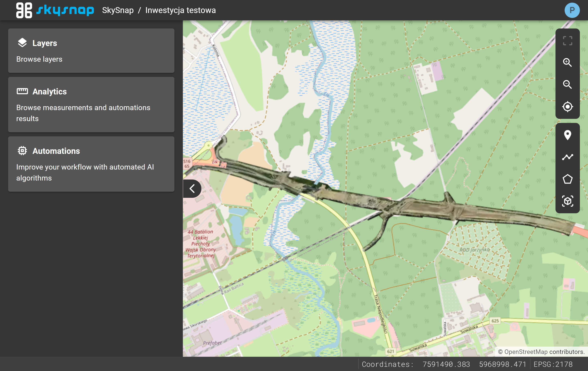
Task: Click the 'ROD Jarzynka' map label
Action: (x=474, y=250)
